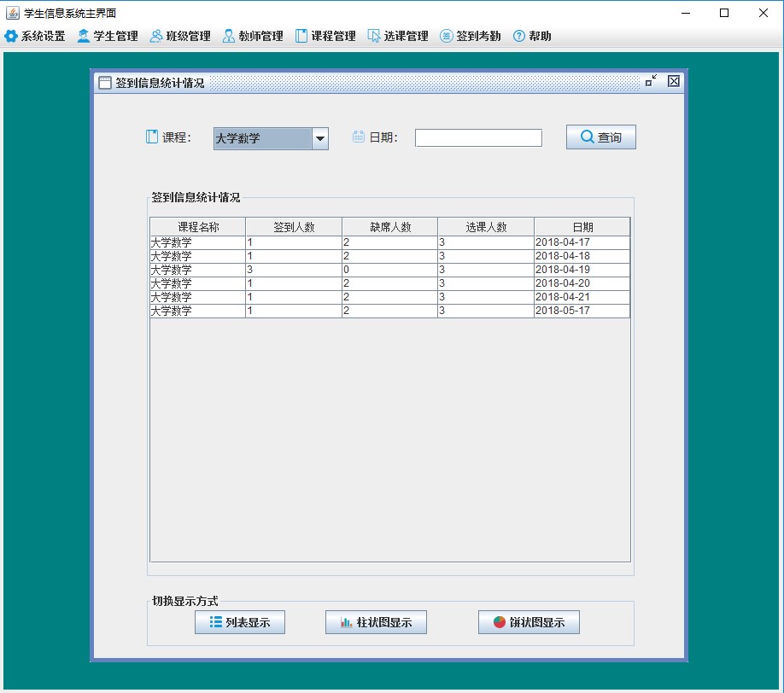Select the row dated 2018-04-17

pyautogui.click(x=390, y=243)
